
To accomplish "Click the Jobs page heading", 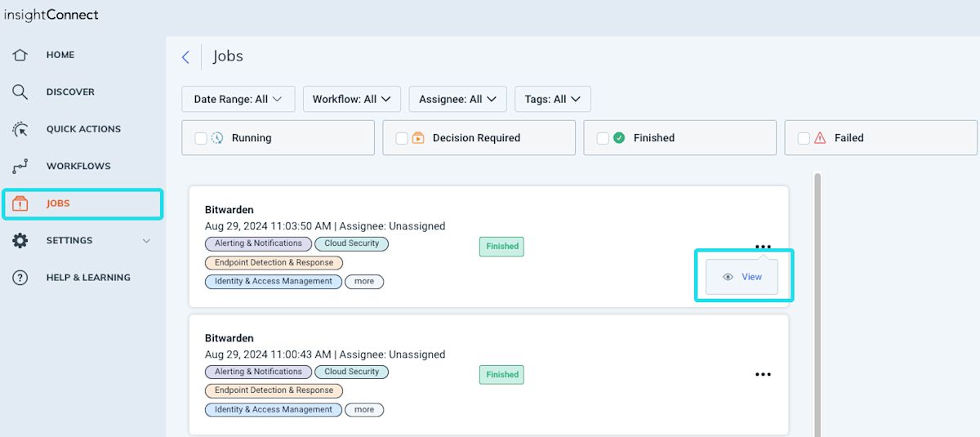I will pos(228,56).
